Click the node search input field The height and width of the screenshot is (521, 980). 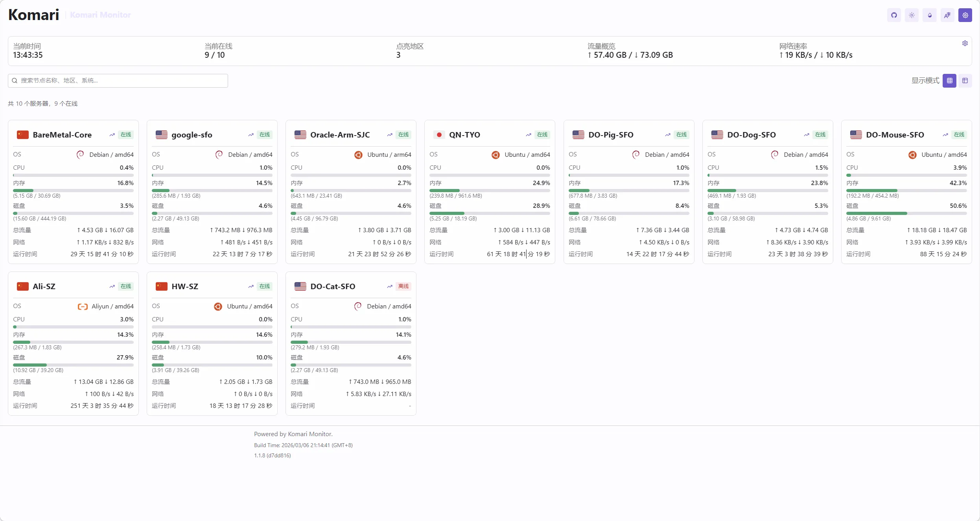coord(118,81)
